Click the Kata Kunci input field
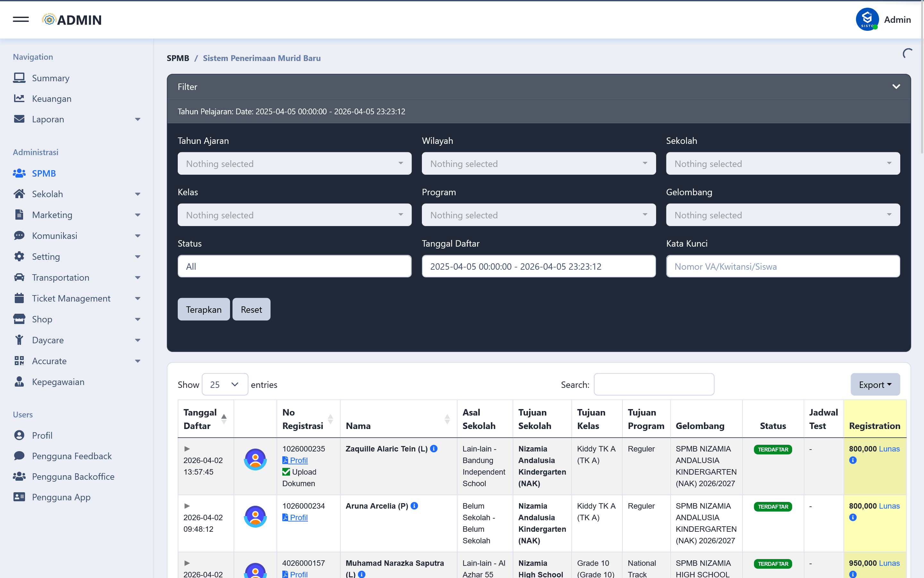Screen dimensions: 924x578 click(x=783, y=267)
